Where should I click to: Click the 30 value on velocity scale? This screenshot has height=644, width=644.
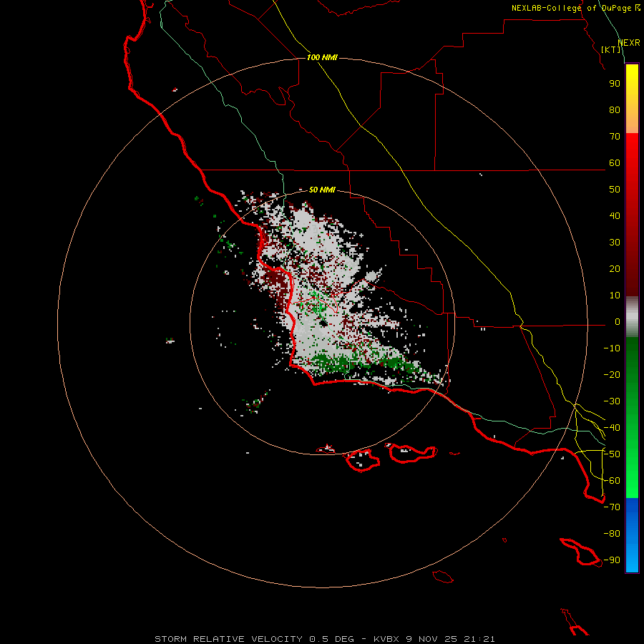[x=615, y=243]
